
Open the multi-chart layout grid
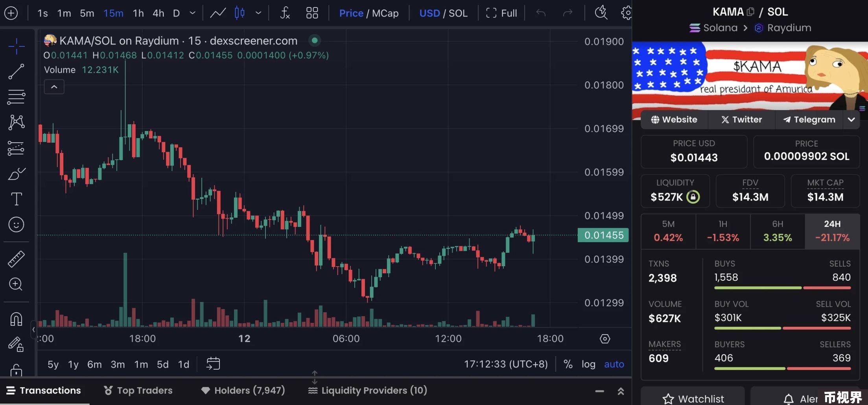pyautogui.click(x=312, y=13)
